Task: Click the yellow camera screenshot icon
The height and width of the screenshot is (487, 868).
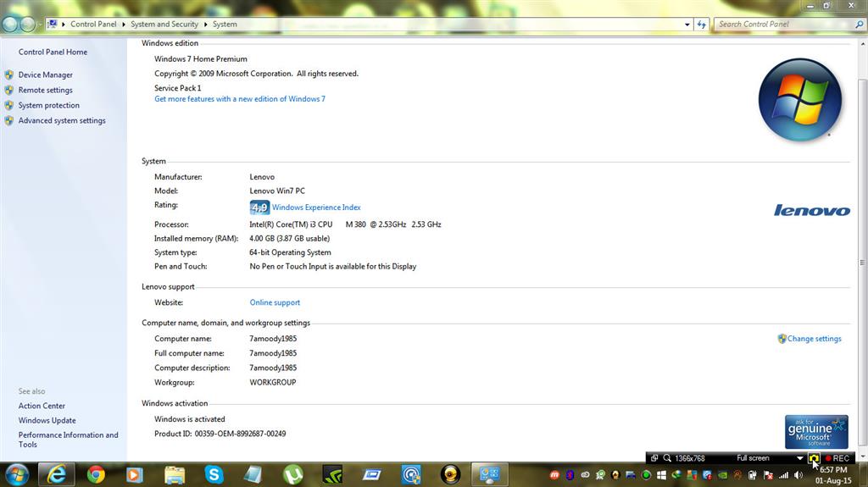Action: pyautogui.click(x=814, y=458)
